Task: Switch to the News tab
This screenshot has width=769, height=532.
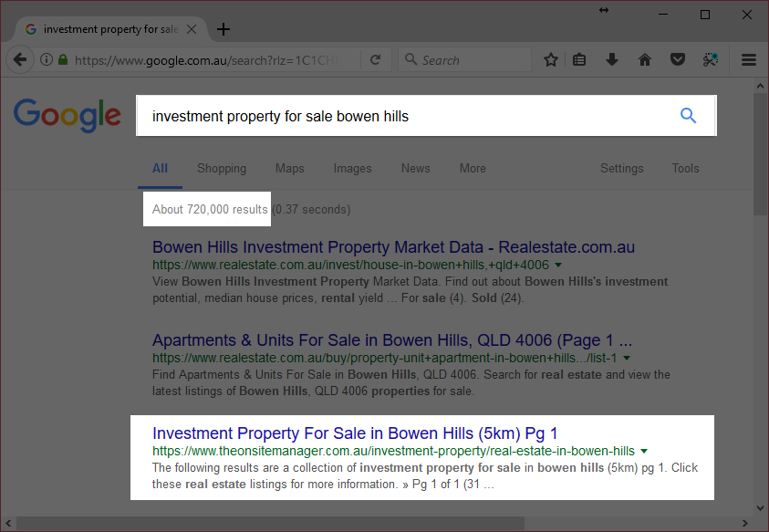Action: (x=415, y=168)
